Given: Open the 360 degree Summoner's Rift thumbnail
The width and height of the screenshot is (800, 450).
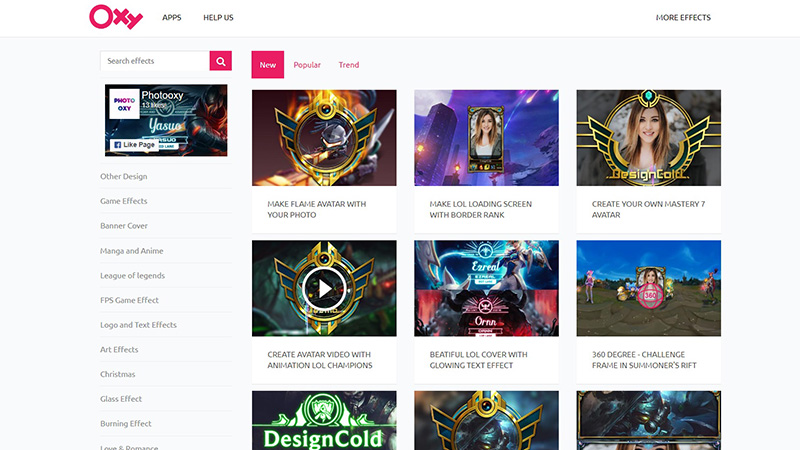Looking at the screenshot, I should point(648,288).
